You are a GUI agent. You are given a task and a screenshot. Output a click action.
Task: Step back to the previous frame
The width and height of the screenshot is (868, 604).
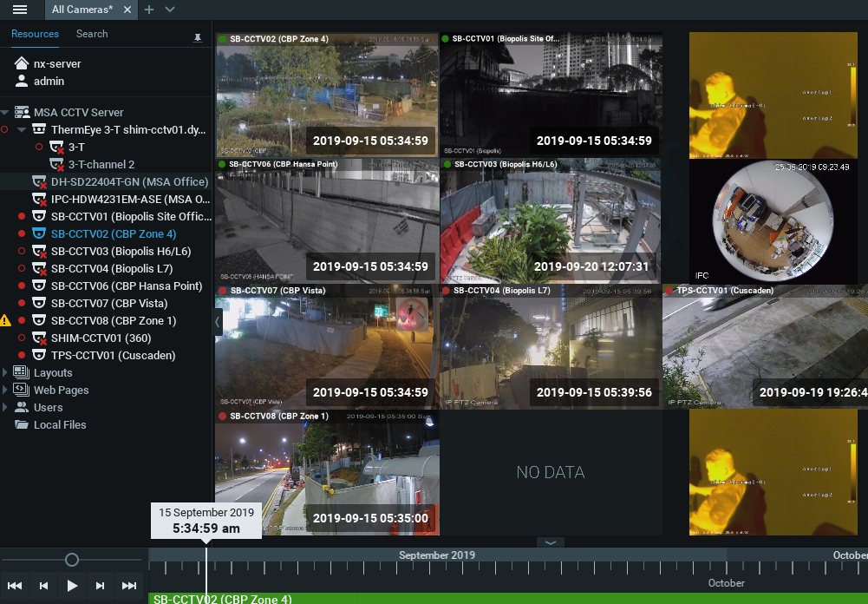43,586
